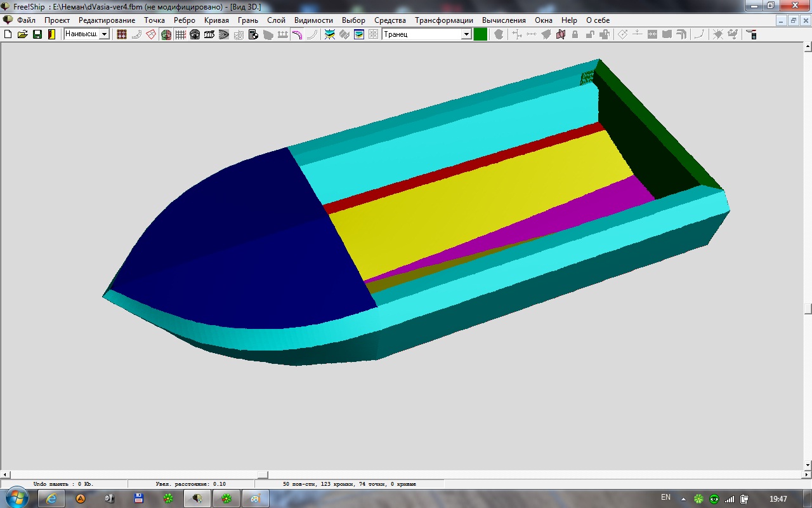Click the New file icon
812x508 pixels.
pos(8,34)
